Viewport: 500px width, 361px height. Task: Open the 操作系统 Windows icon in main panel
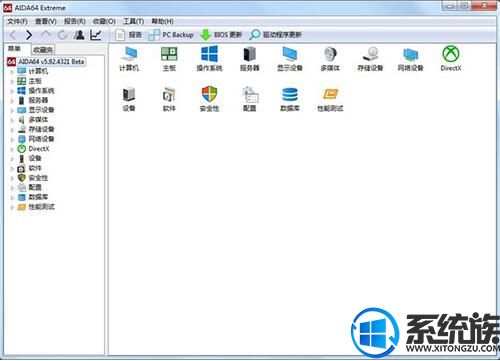pos(209,59)
